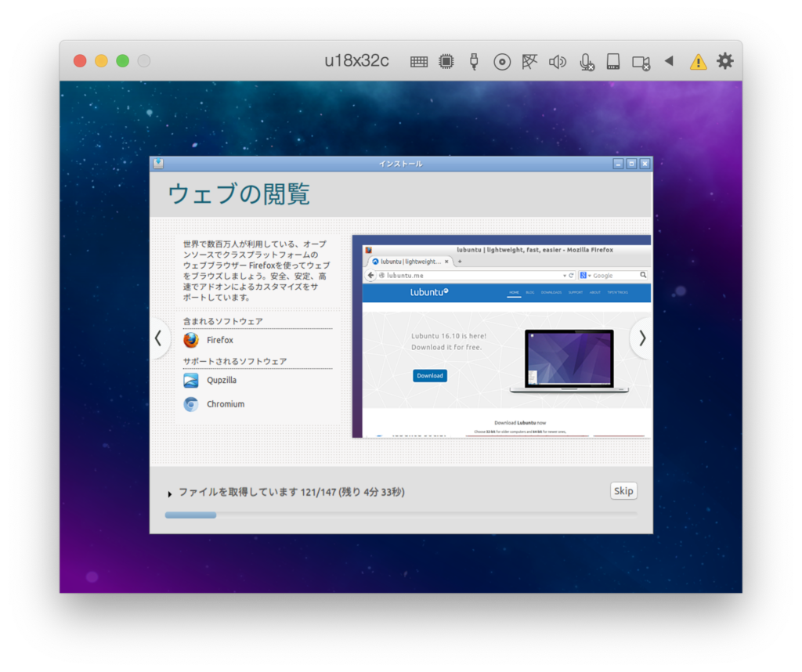Click the hard disk icon
This screenshot has height=672, width=802.
point(613,61)
